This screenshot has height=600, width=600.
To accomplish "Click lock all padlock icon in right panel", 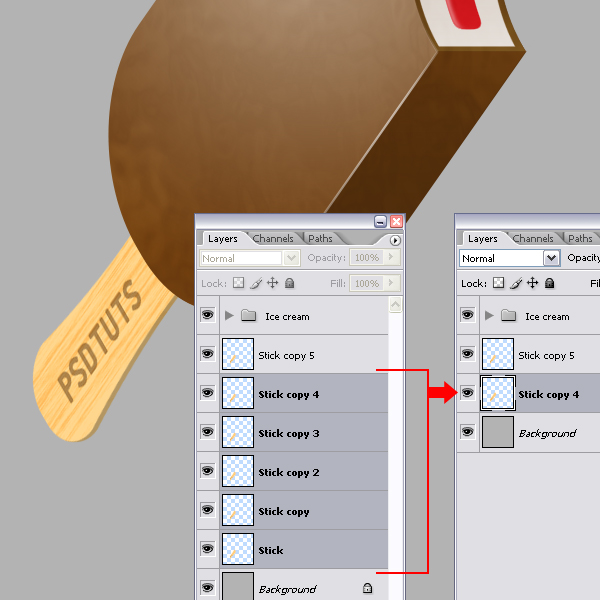I will click(549, 283).
